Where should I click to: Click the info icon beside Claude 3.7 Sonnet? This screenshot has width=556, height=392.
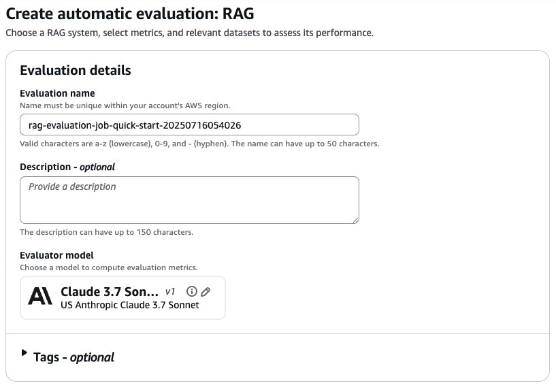pos(192,291)
